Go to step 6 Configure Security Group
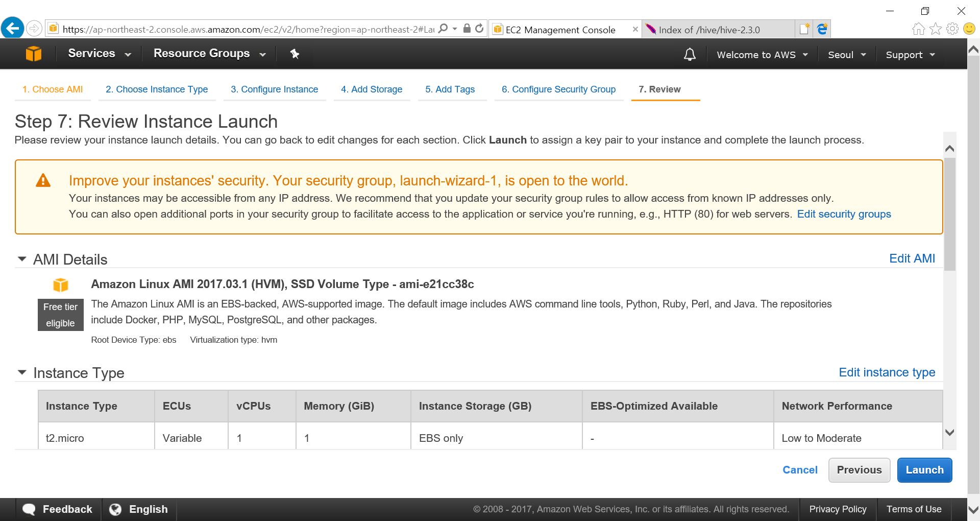The image size is (980, 521). click(558, 89)
